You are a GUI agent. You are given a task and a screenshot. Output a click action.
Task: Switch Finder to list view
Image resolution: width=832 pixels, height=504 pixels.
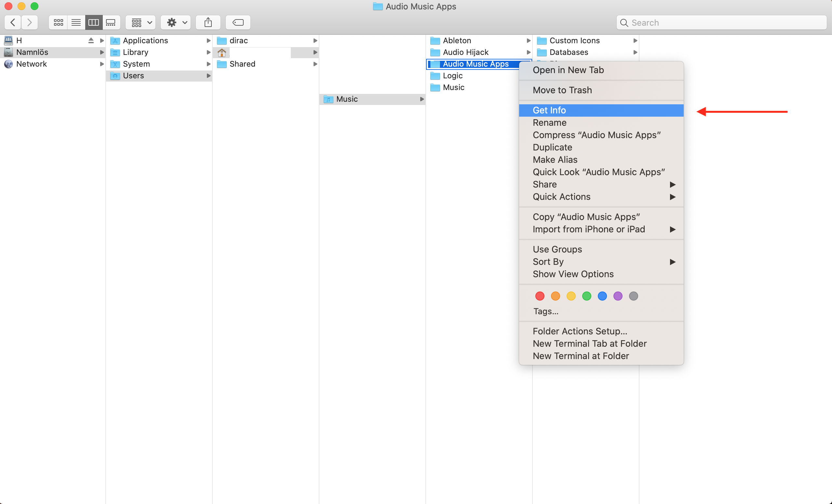(76, 23)
